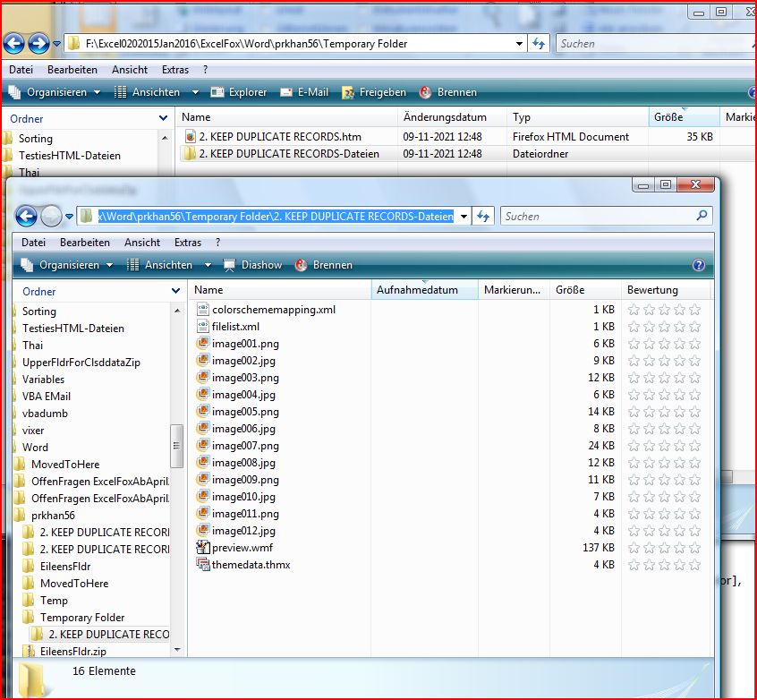Collapse the Ordner pane chevron in the rear window

point(163,118)
